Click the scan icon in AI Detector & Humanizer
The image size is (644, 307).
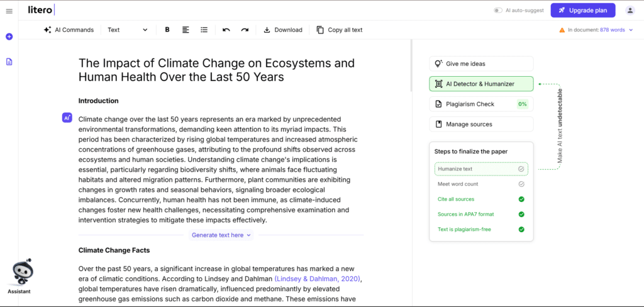(x=438, y=84)
